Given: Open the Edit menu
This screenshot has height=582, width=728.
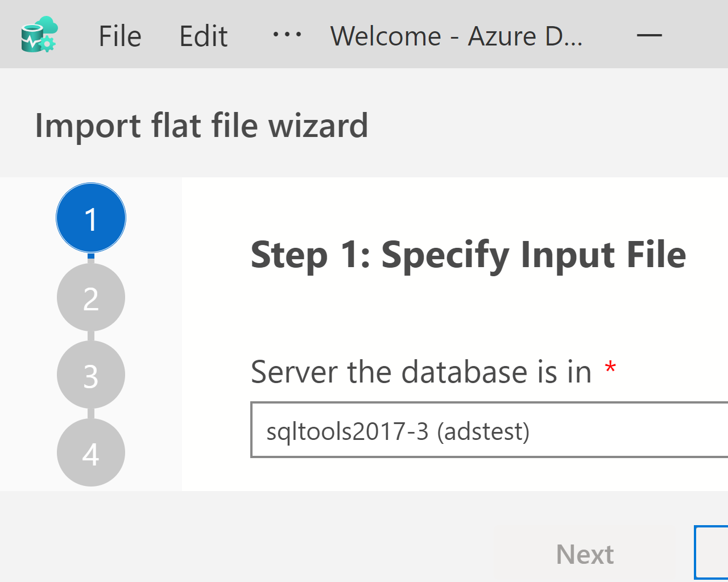Looking at the screenshot, I should tap(203, 35).
